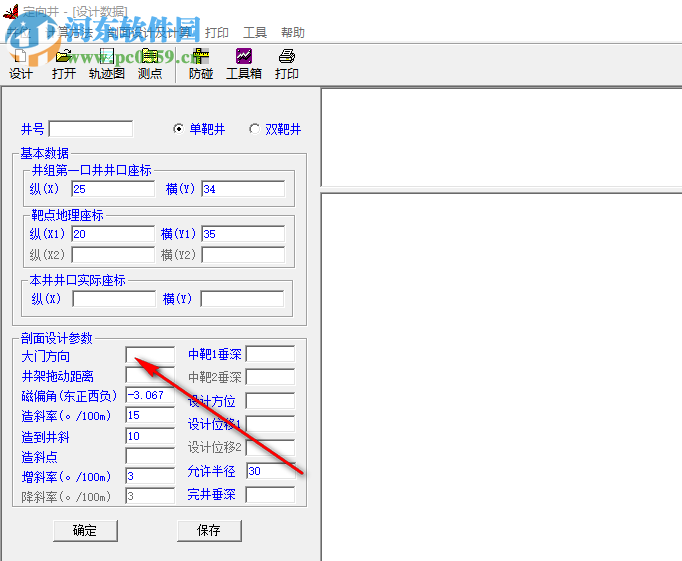
Task: Focus the 井架拖动距离 input field
Action: tap(150, 375)
